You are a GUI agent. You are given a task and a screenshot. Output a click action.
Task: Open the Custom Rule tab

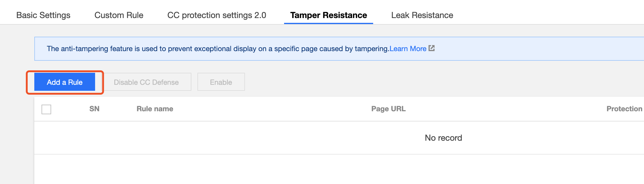pyautogui.click(x=119, y=15)
